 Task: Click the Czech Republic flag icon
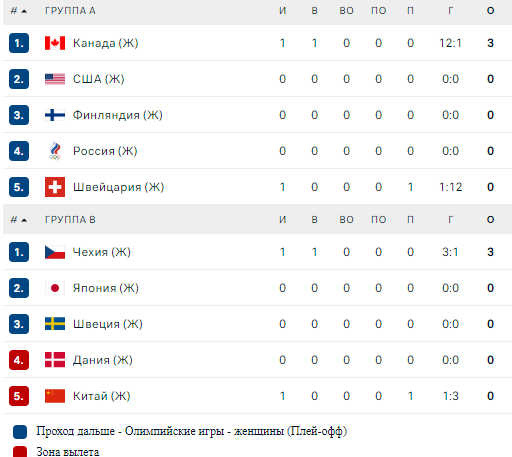(55, 252)
